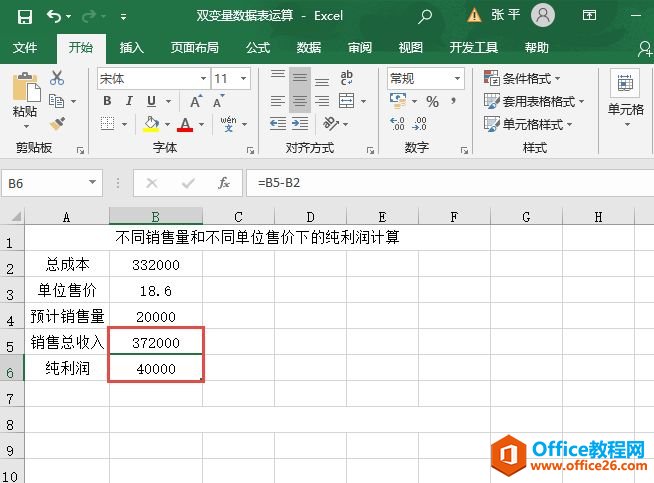Open Ribbon Display Options icon

click(589, 15)
